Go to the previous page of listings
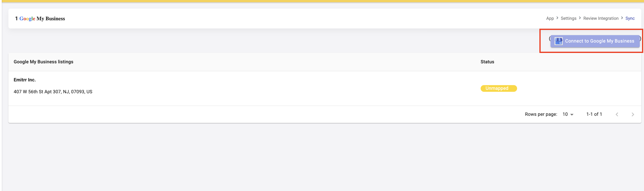644x191 pixels. 617,114
